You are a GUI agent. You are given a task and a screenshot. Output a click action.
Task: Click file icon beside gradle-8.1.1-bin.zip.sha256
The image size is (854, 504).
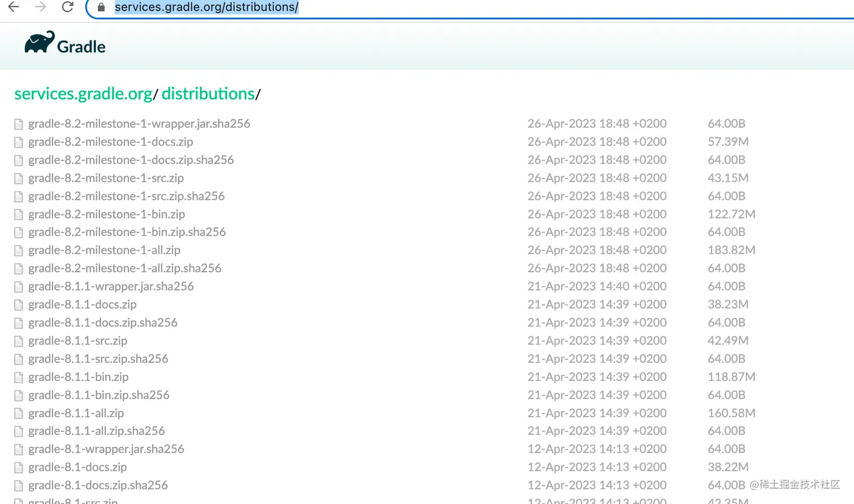[x=19, y=395]
